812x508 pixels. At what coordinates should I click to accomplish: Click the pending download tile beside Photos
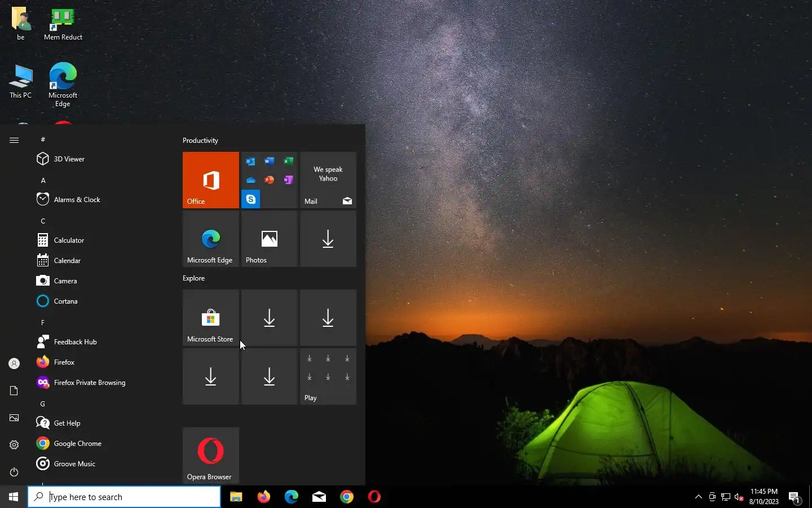tap(328, 239)
